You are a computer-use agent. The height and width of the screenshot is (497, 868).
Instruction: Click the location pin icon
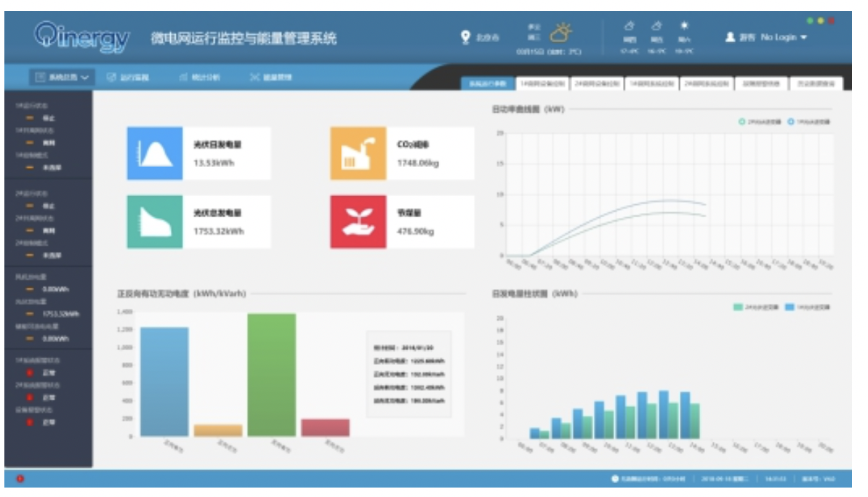465,37
